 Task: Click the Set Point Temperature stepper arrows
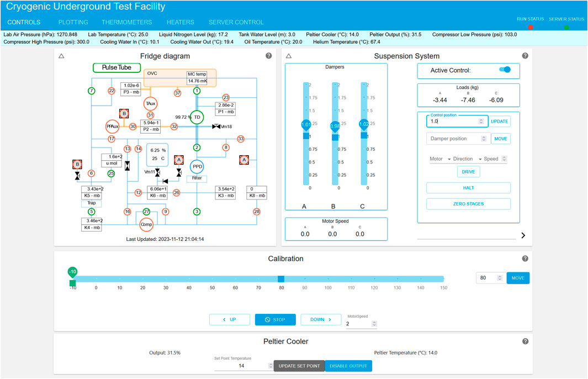[271, 366]
